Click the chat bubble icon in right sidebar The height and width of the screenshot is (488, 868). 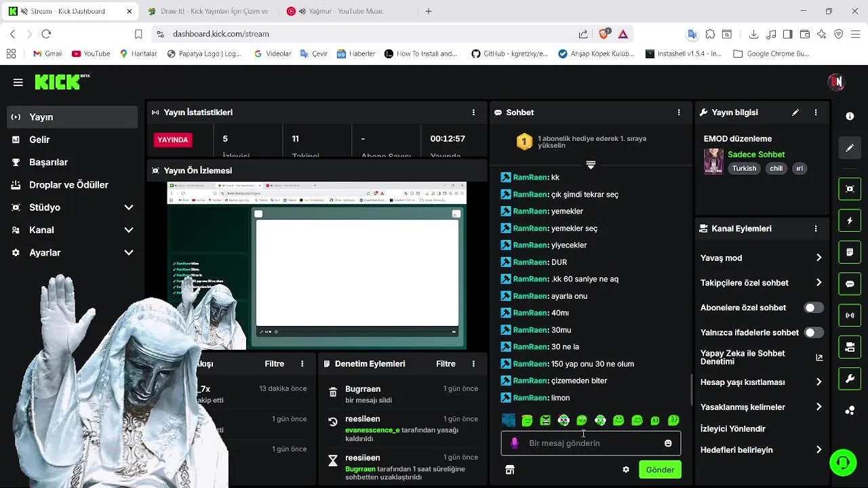pos(850,284)
